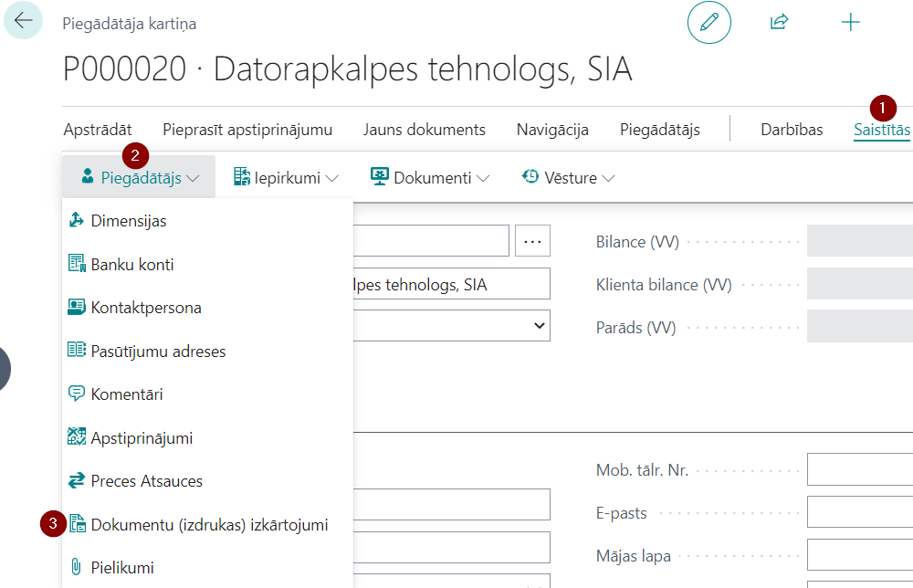Click the share icon

tap(779, 22)
